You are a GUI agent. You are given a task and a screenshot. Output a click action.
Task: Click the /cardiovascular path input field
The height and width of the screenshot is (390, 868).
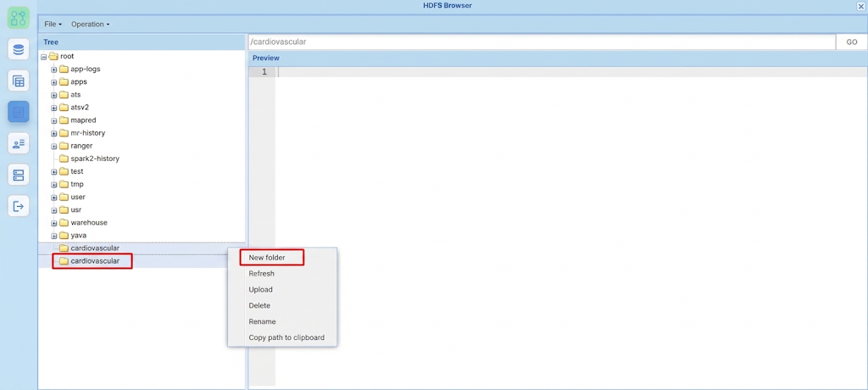[542, 42]
